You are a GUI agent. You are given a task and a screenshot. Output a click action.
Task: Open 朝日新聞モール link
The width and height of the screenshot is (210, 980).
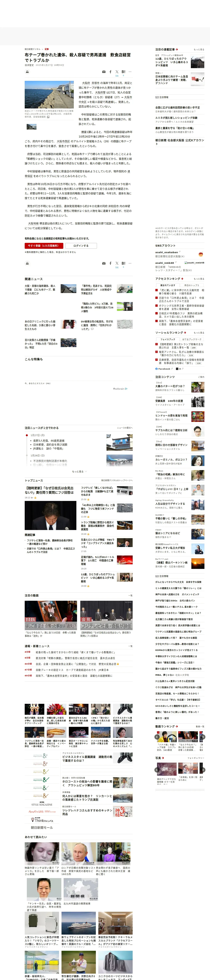click(x=42, y=827)
